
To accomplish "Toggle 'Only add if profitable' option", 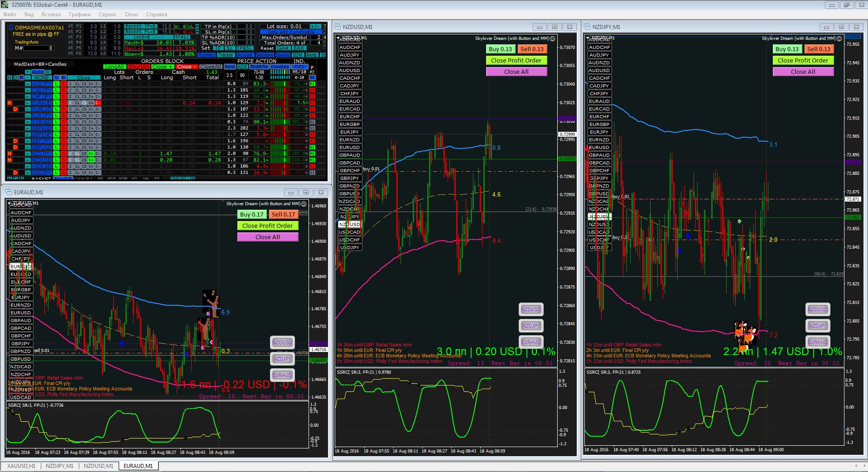I will [291, 32].
